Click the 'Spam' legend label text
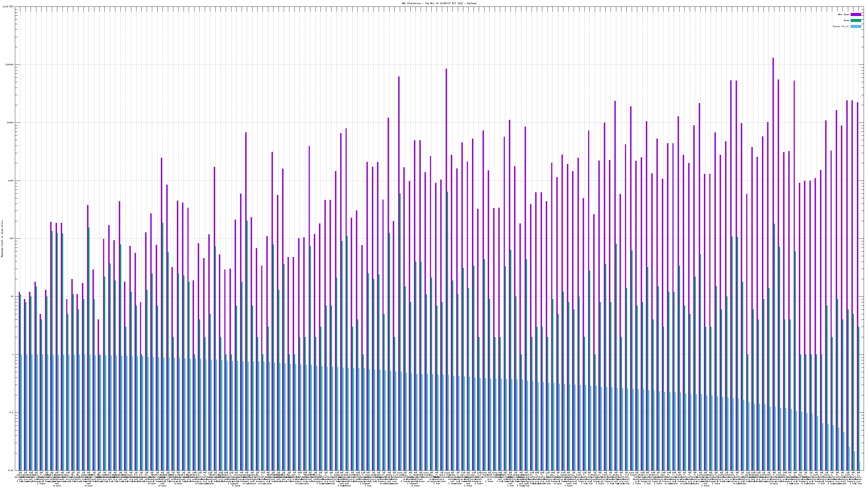 tap(846, 21)
